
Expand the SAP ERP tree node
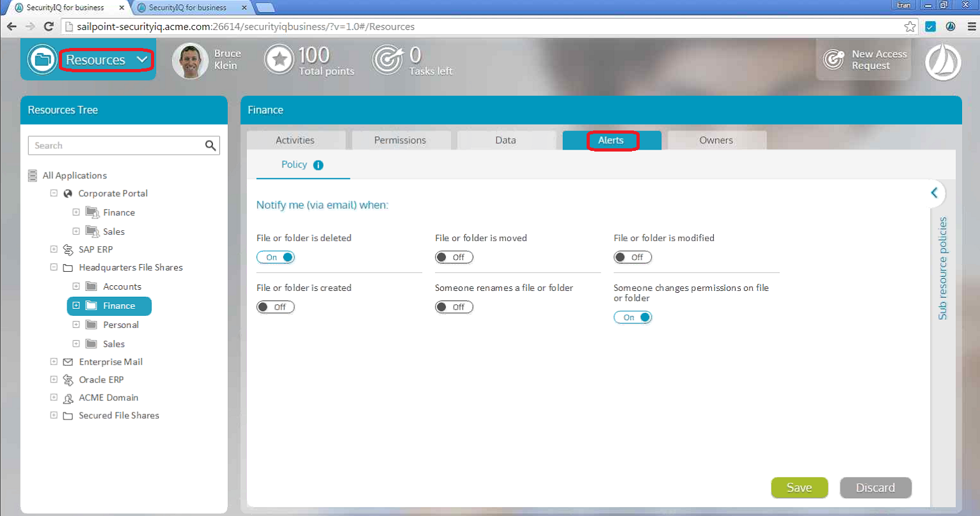point(54,249)
